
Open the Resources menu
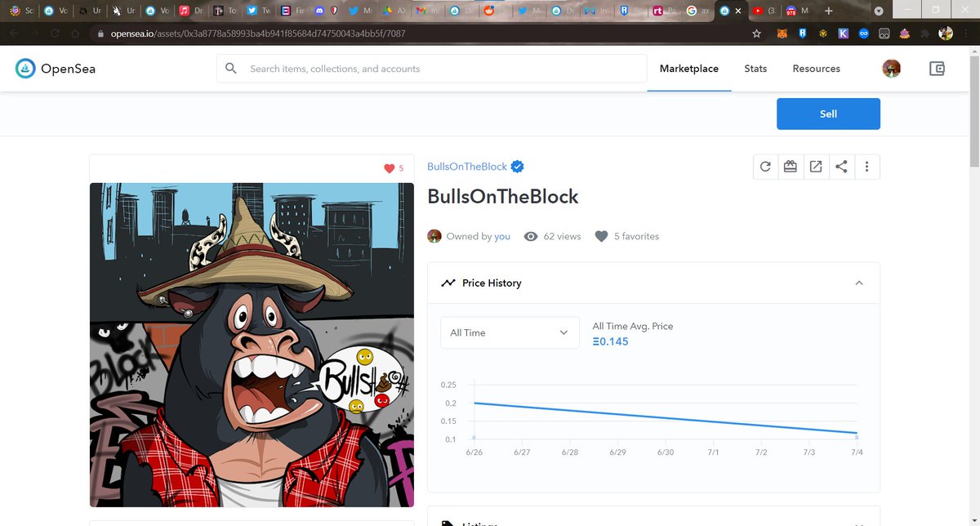click(816, 69)
